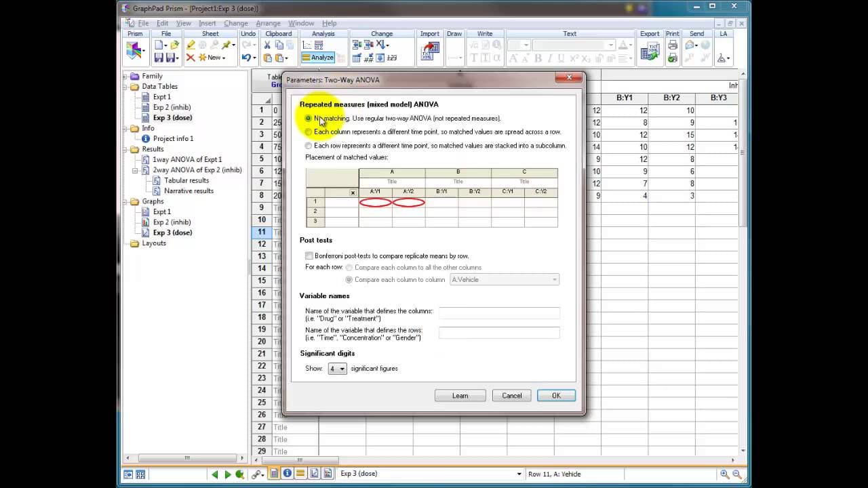The image size is (868, 488).
Task: Click the Open file folder icon
Action: point(174,45)
